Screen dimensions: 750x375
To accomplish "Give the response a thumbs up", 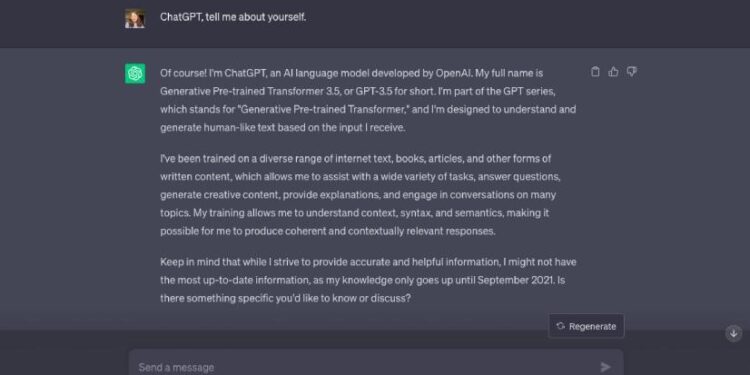I will [613, 72].
